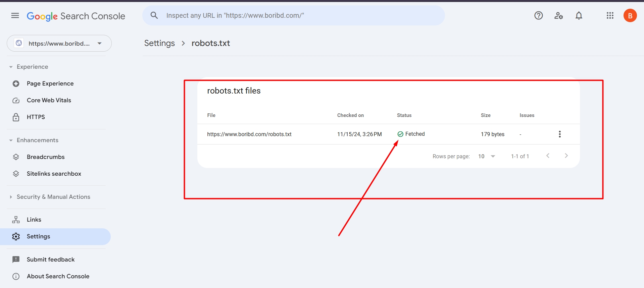Screen dimensions: 644x288
Task: Open the account avatar labeled B
Action: pos(630,16)
